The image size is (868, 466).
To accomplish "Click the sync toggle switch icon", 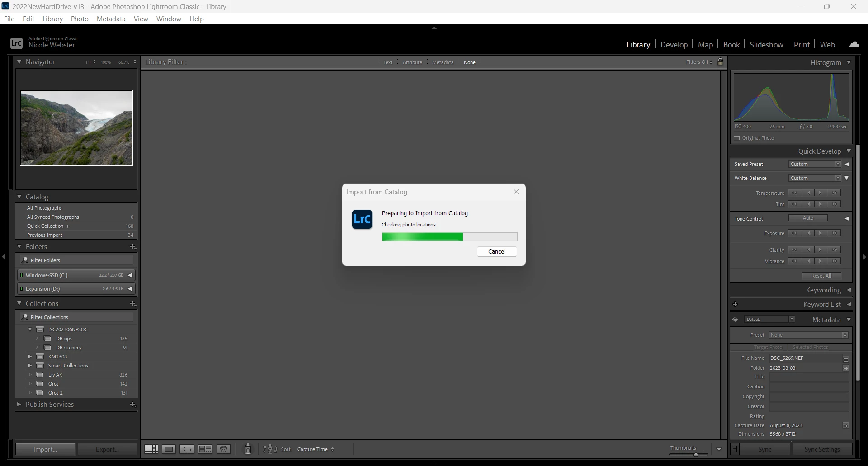I will (735, 449).
